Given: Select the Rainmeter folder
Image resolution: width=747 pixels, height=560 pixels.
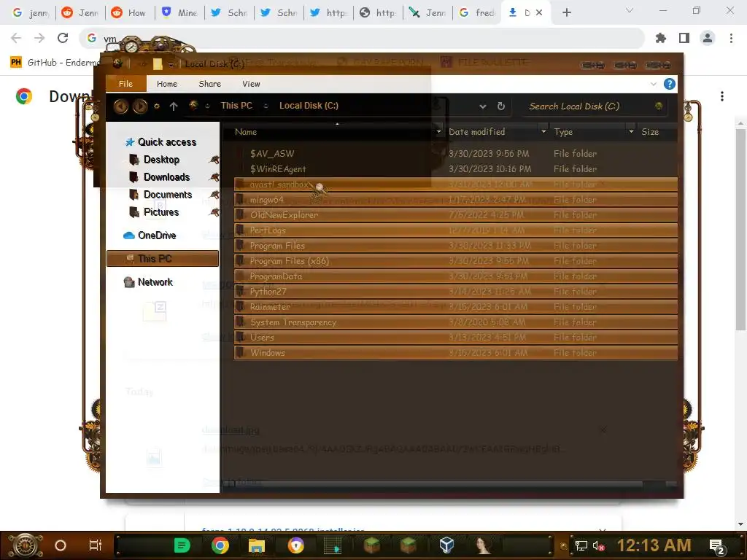Looking at the screenshot, I should click(x=455, y=307).
